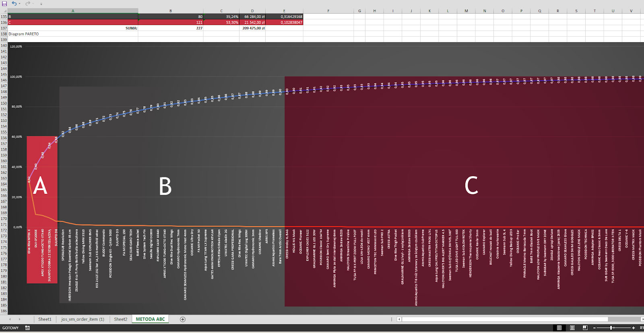The image size is (644, 333).
Task: Click horizontal scrollbar left arrow
Action: tap(399, 319)
